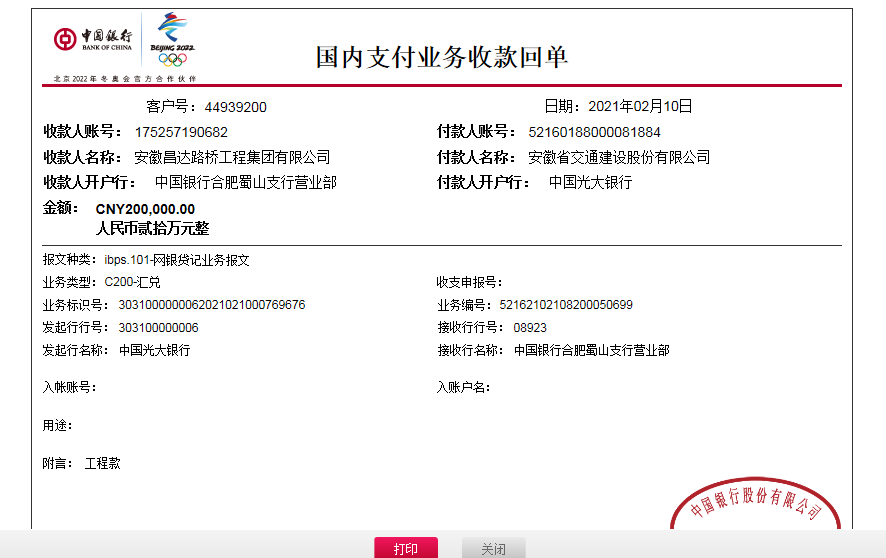Viewport: 886px width, 558px height.
Task: Select payee account number 175257190682
Action: tap(181, 132)
